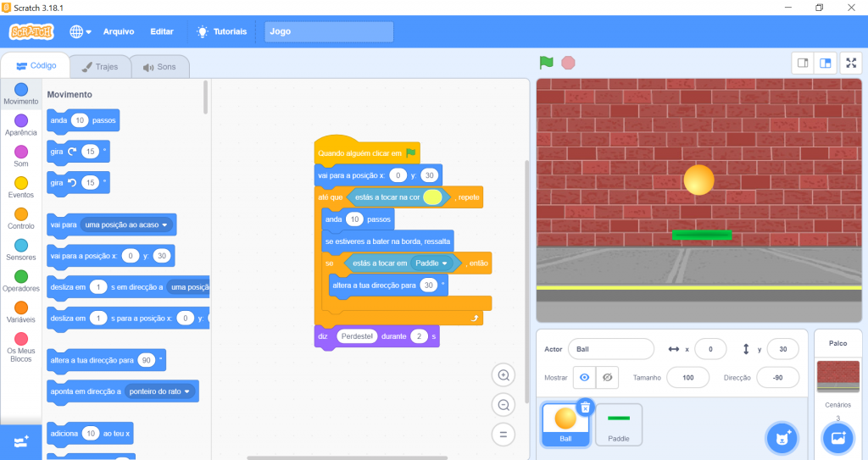Click the Tamanho field showing 100
Viewport: 868px width, 460px height.
(x=688, y=378)
